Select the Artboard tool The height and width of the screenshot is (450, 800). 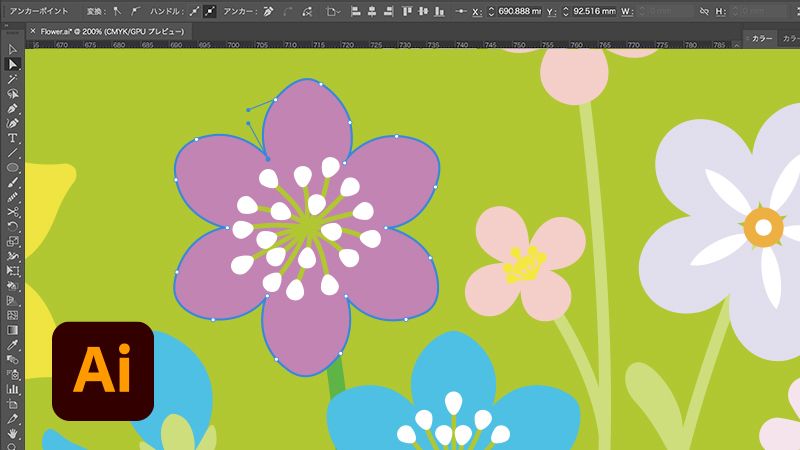pos(13,404)
